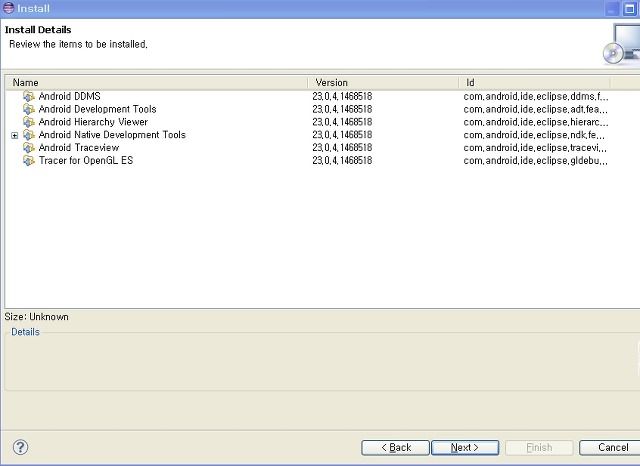The width and height of the screenshot is (640, 466).
Task: Click the Android Native Development Tools icon
Action: coord(29,135)
